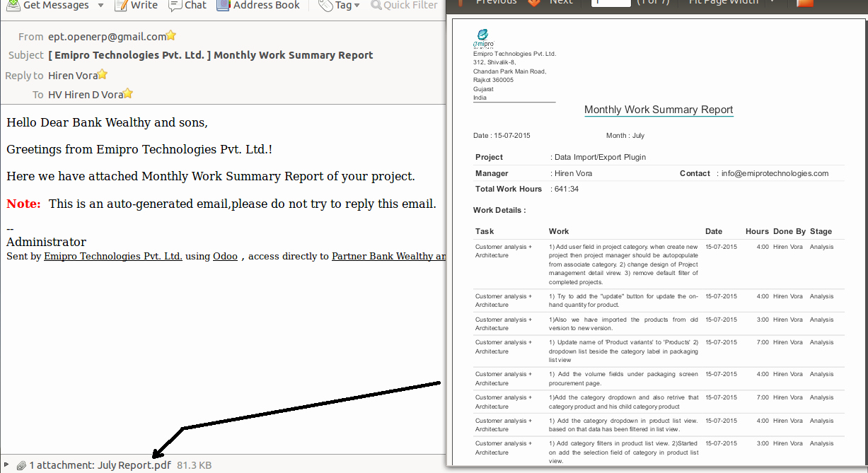Click the work entry about volume fields
868x473 pixels.
click(623, 378)
